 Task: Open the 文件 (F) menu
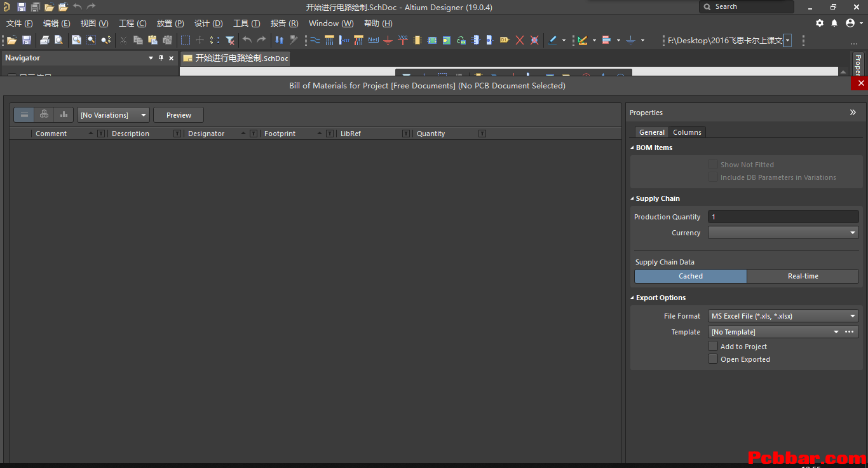click(19, 24)
